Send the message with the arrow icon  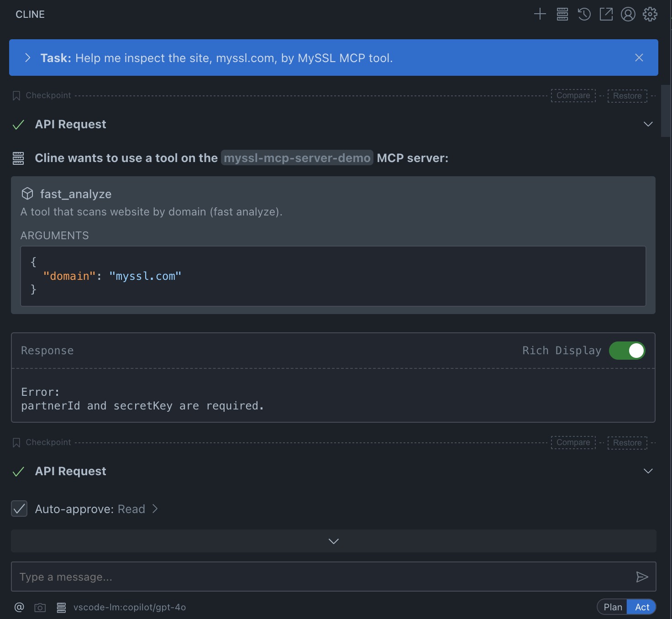pyautogui.click(x=642, y=577)
